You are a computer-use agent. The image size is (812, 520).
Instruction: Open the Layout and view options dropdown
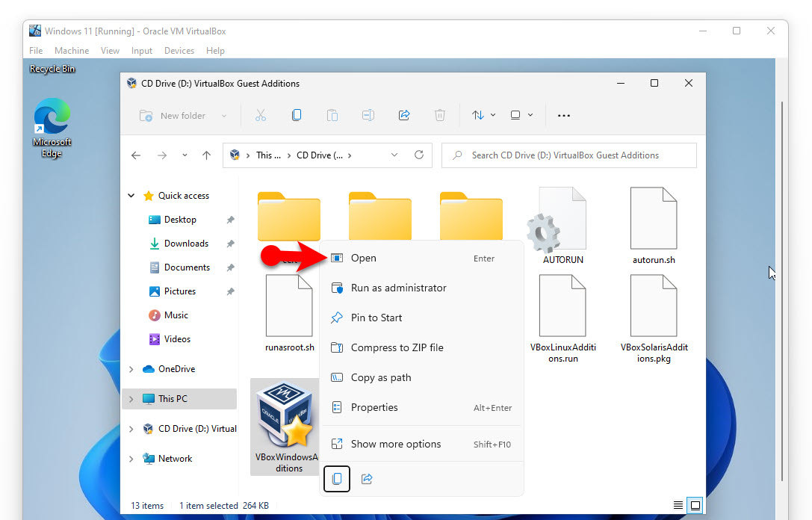point(521,115)
